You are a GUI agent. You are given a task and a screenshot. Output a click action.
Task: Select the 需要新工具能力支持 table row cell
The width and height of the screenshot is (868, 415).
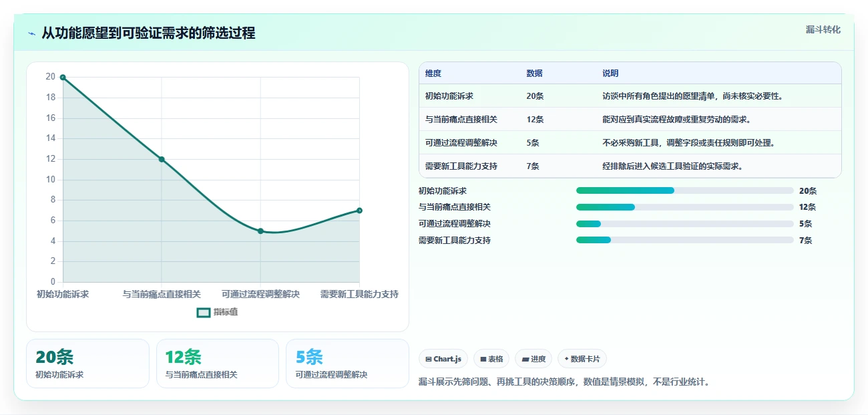(x=461, y=166)
